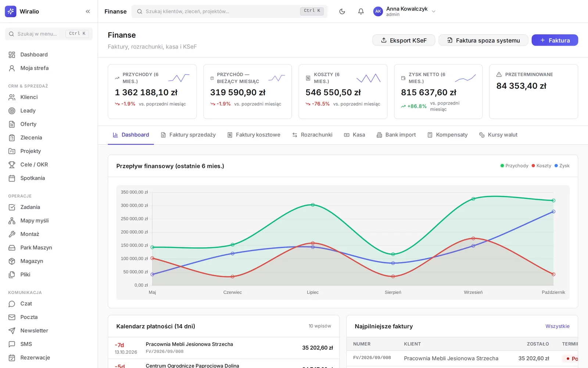Toggle Koszty legend red dot
This screenshot has width=588, height=368.
(x=533, y=166)
